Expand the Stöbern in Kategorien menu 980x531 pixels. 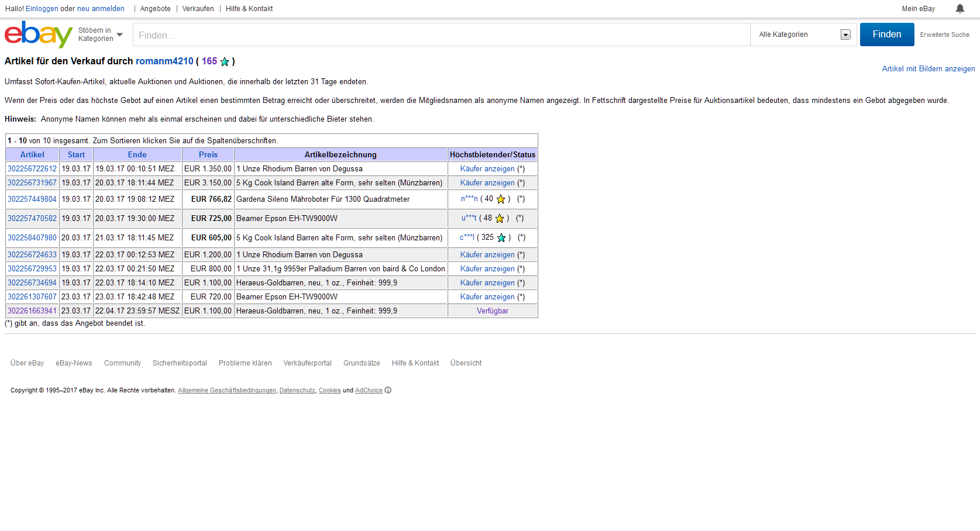point(101,35)
